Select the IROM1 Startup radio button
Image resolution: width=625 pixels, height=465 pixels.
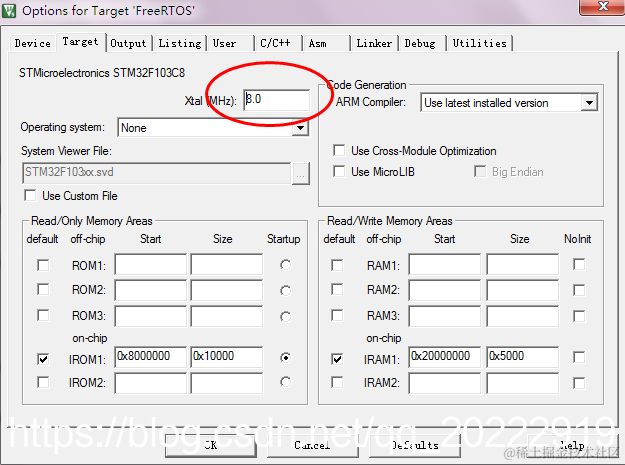click(285, 358)
